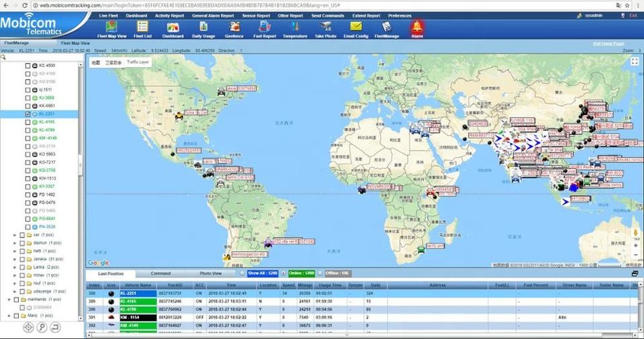
Task: Collapse the mairilando group
Action: click(8, 299)
